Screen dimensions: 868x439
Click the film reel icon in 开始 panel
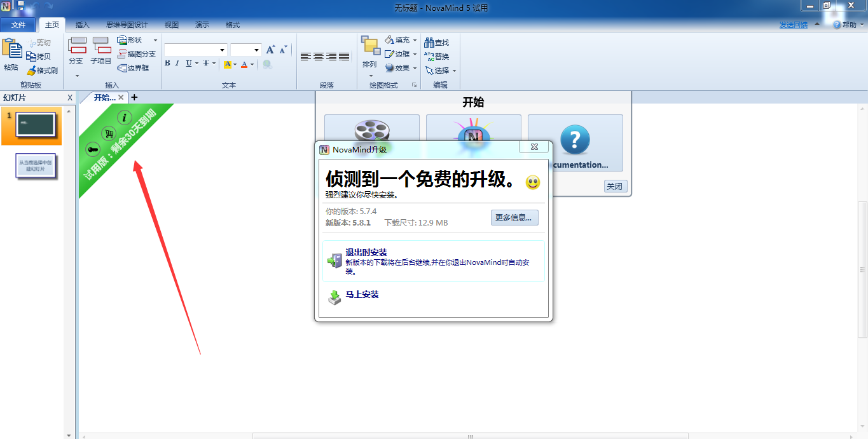pos(372,130)
